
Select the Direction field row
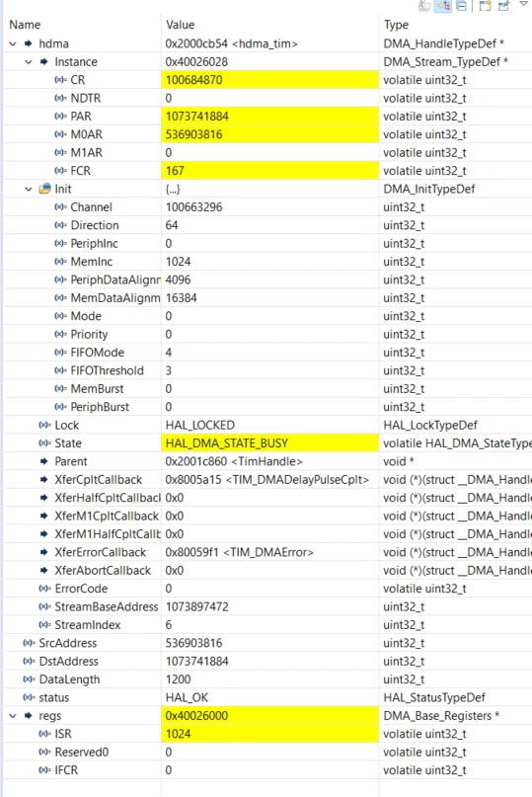(267, 225)
